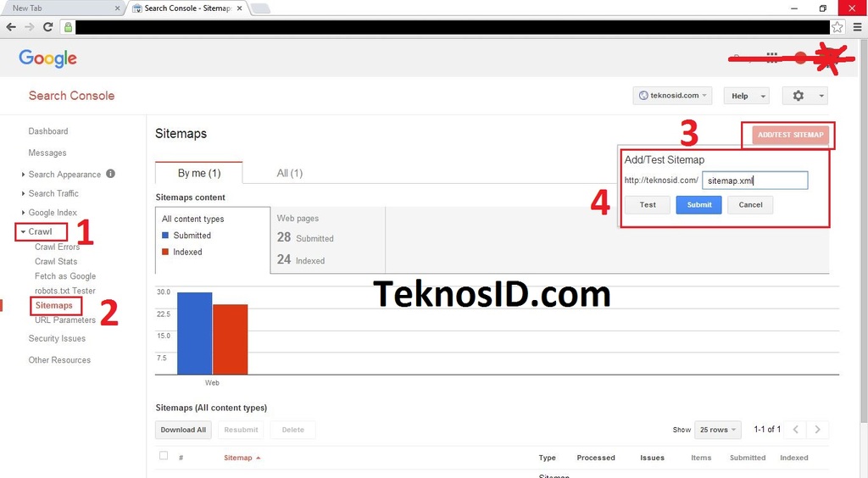The height and width of the screenshot is (478, 868).
Task: Click the Test button
Action: pyautogui.click(x=647, y=205)
